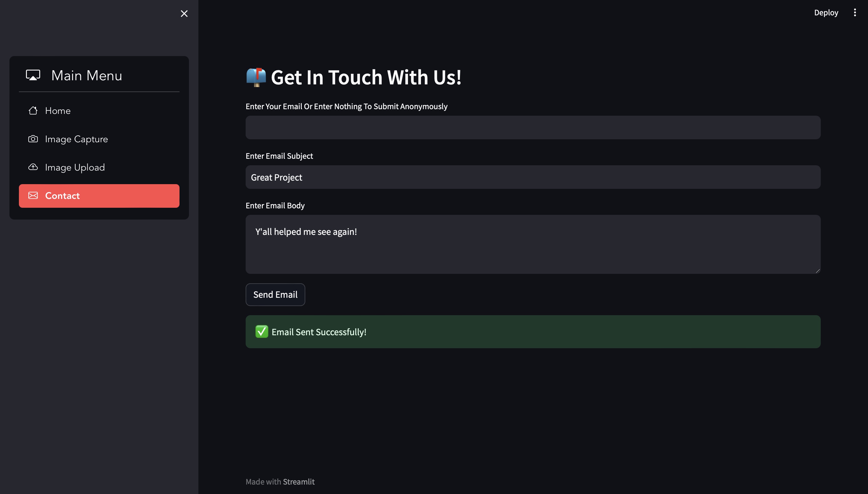Click the text area resize handle

point(818,270)
